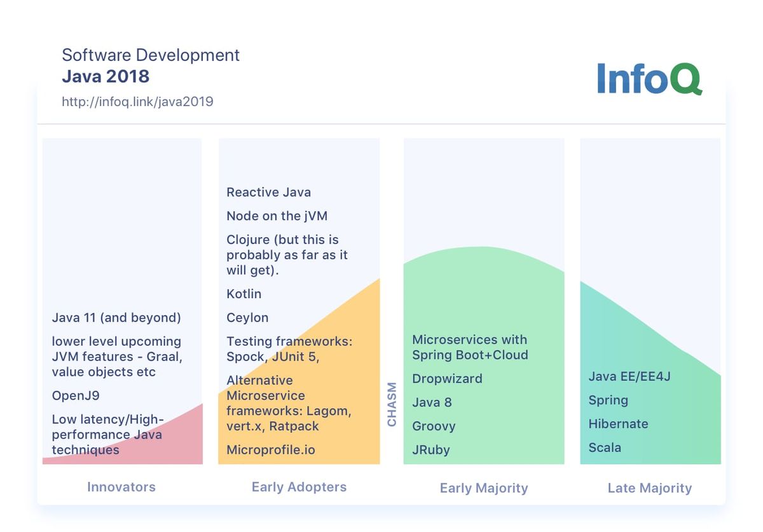Screen dimensions: 763x532
Task: Click the InfoQ logo
Action: (649, 79)
